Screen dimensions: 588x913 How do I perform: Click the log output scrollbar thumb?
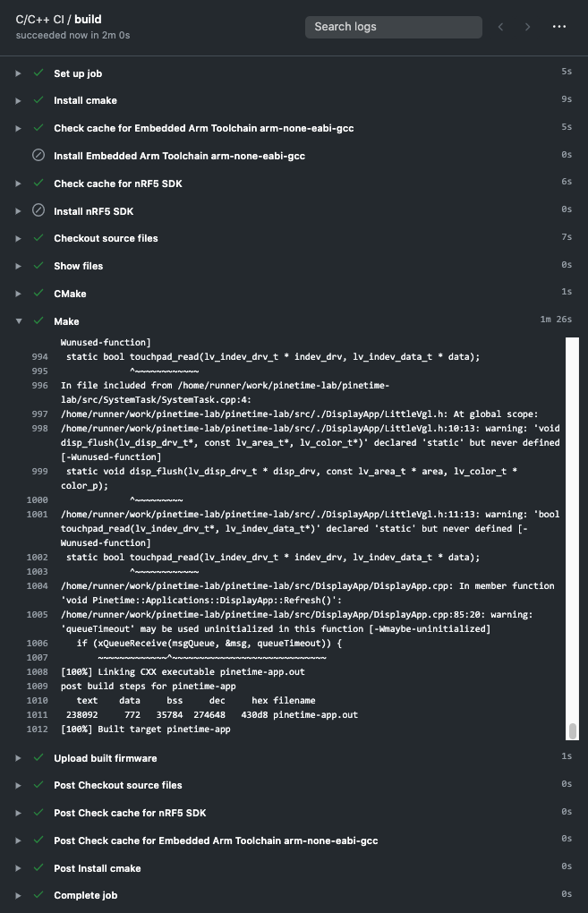click(x=573, y=731)
